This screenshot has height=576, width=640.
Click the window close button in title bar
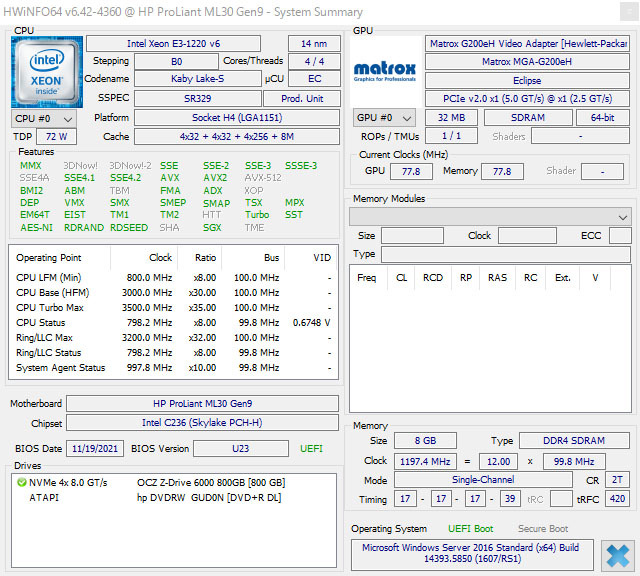pos(629,11)
